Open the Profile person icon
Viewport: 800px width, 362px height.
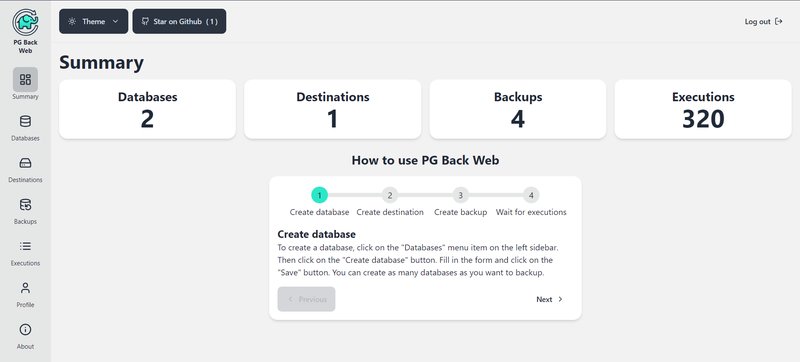point(25,288)
